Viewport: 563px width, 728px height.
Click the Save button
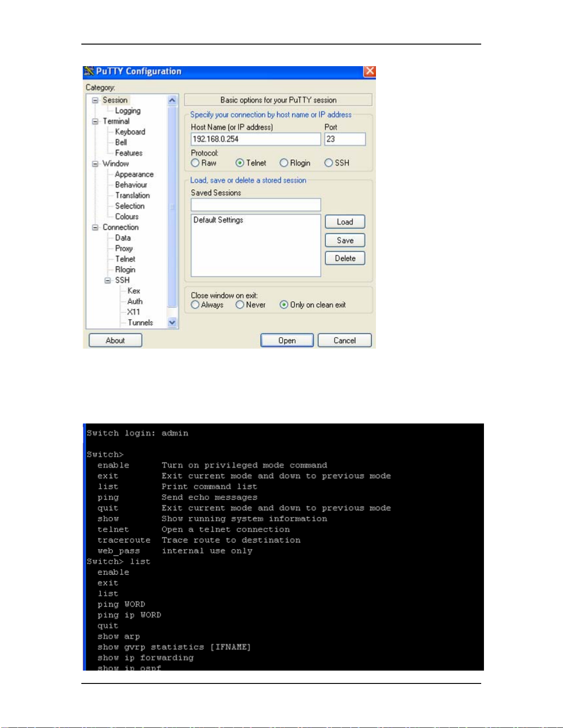pos(345,240)
